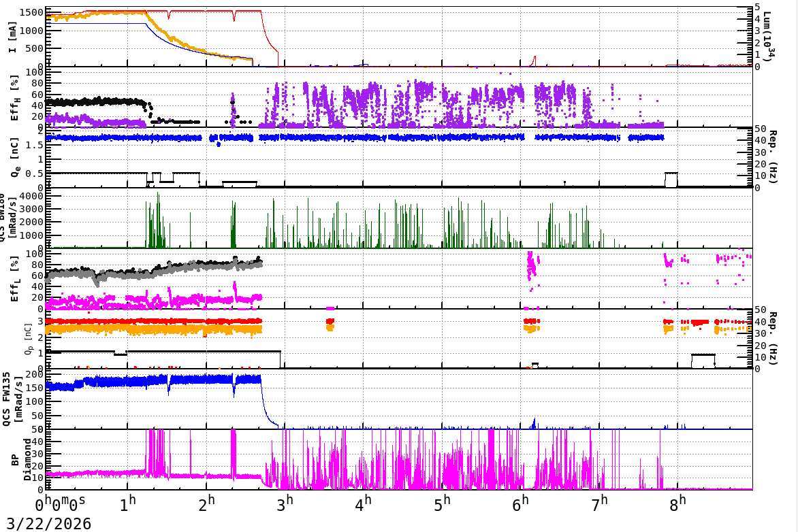The image size is (798, 532).
Task: Select the Q_p [nC] axis title
Action: point(29,339)
